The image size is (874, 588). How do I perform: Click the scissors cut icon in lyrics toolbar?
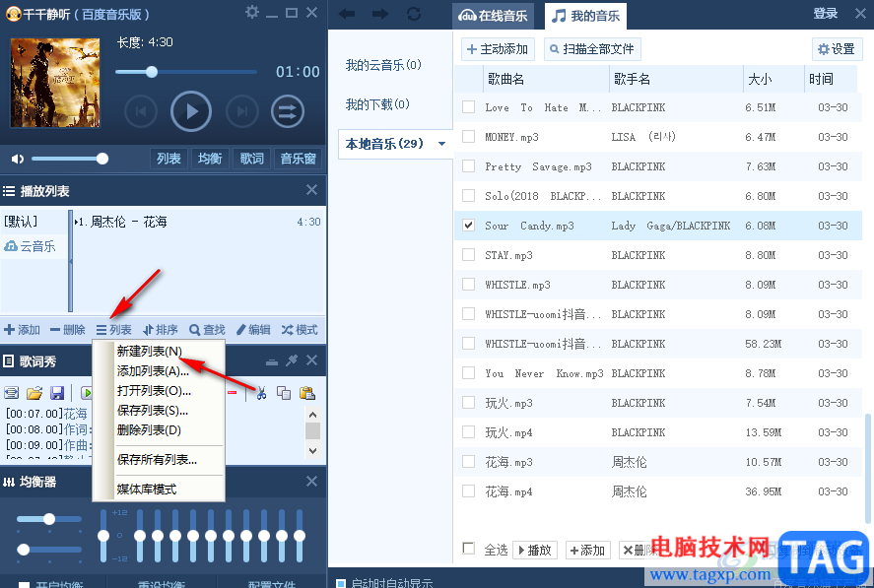click(x=261, y=393)
